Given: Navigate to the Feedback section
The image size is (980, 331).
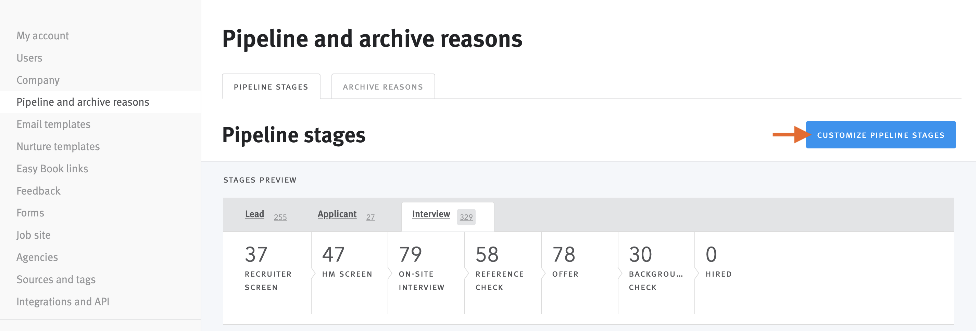Looking at the screenshot, I should point(38,190).
